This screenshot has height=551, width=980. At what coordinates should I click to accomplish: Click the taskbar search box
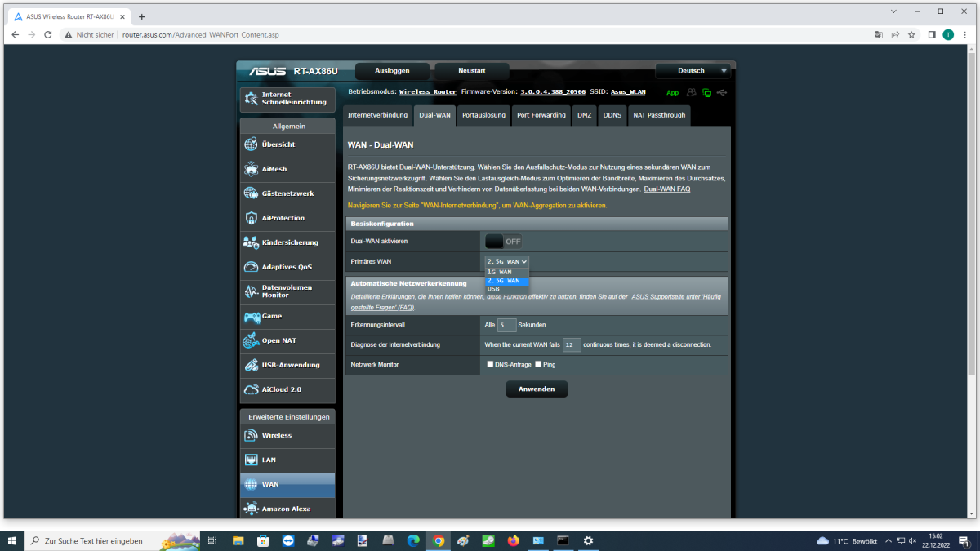[x=113, y=540]
